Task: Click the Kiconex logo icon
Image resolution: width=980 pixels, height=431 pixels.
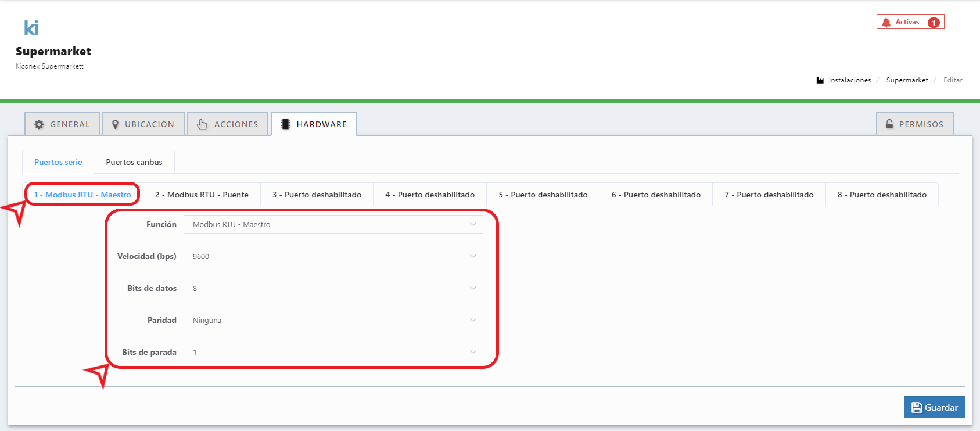Action: click(x=31, y=27)
